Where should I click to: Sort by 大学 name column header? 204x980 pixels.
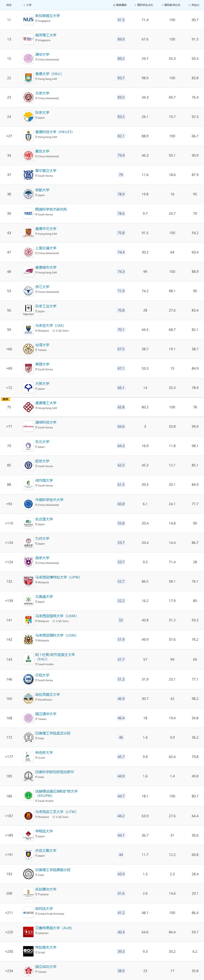pyautogui.click(x=28, y=5)
